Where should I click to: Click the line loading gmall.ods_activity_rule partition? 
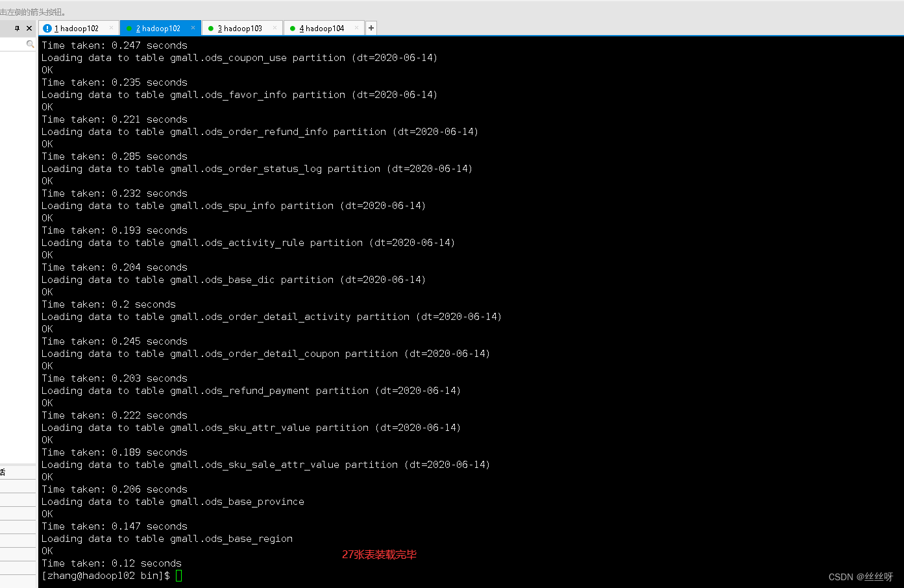pyautogui.click(x=249, y=243)
